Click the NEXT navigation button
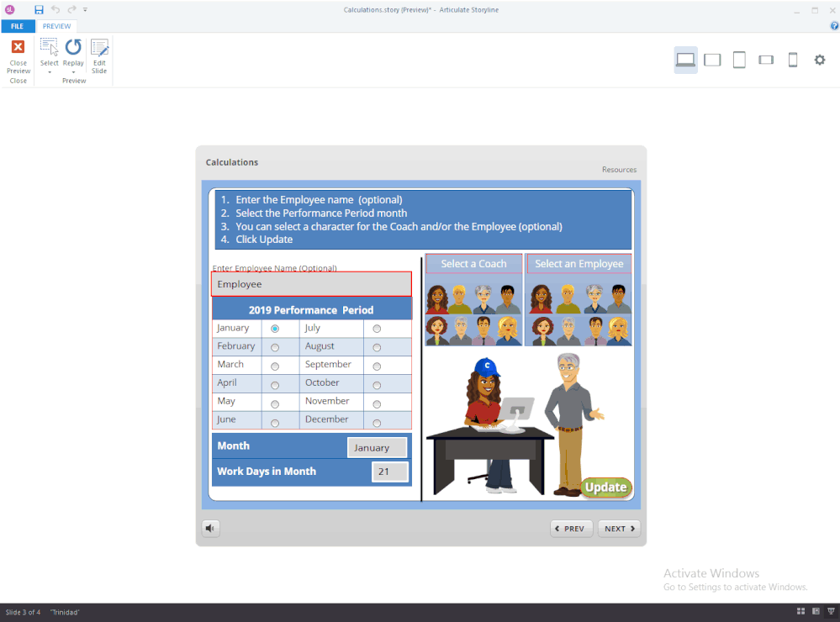This screenshot has width=840, height=622. pos(619,529)
